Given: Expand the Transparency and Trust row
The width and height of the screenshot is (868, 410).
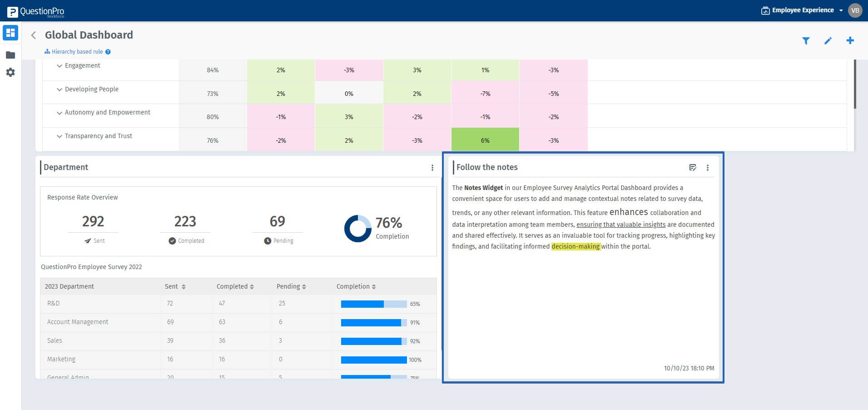Looking at the screenshot, I should 59,136.
